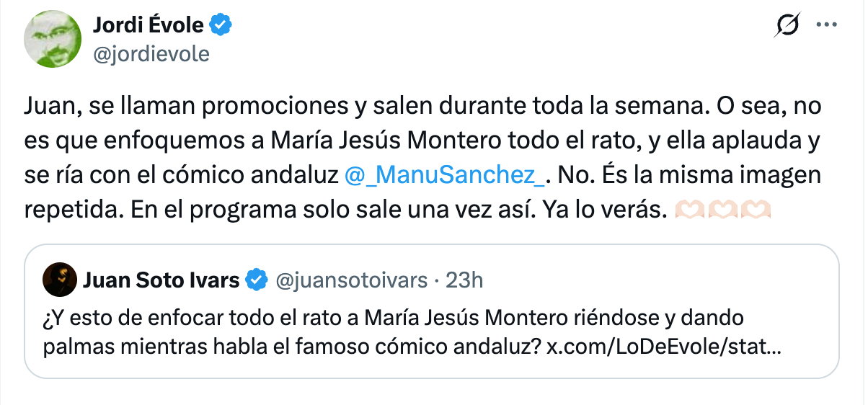Open the x.com/LoDeEvole link
The height and width of the screenshot is (405, 868).
tap(663, 346)
